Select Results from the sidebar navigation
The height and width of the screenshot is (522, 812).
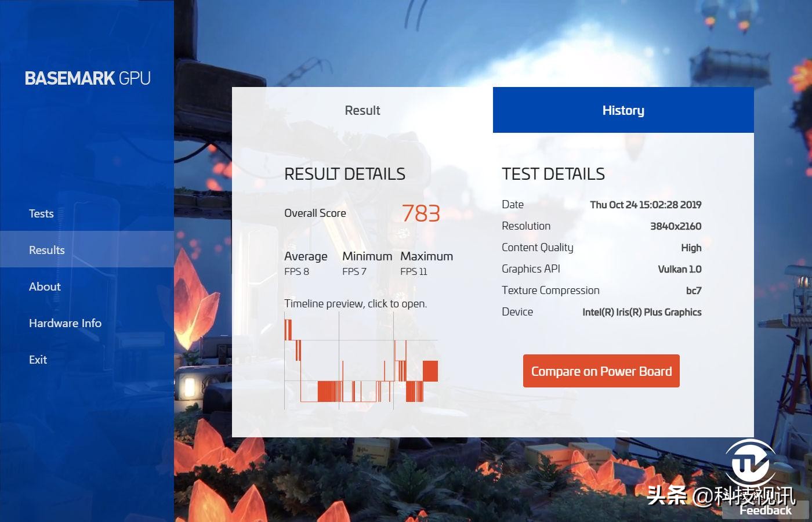46,249
